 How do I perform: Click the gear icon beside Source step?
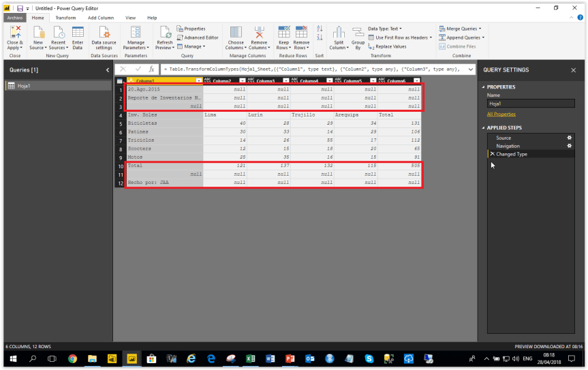click(x=570, y=138)
